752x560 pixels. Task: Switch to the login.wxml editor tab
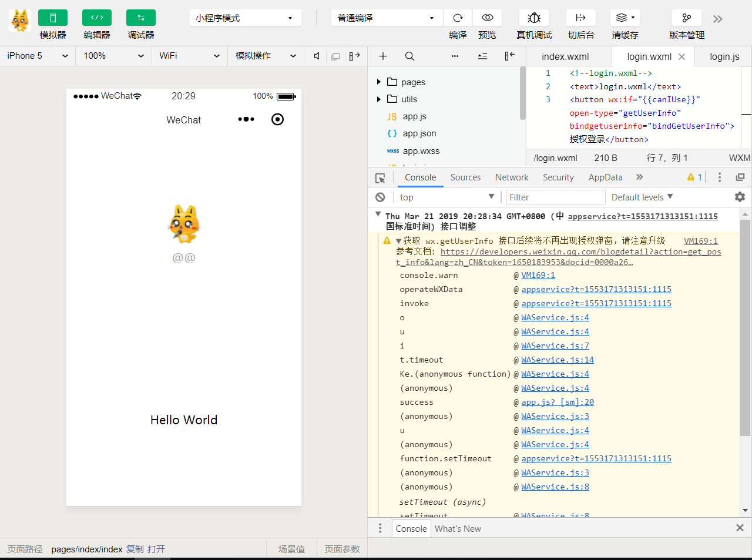pos(649,56)
